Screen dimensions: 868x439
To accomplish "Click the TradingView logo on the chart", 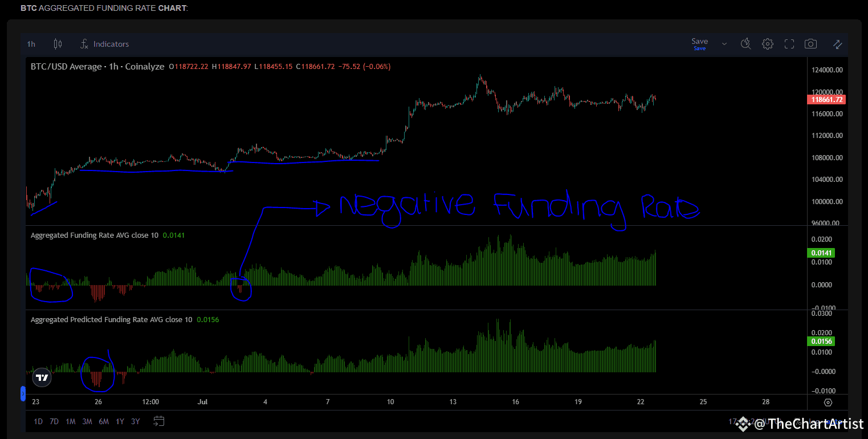I will coord(42,377).
